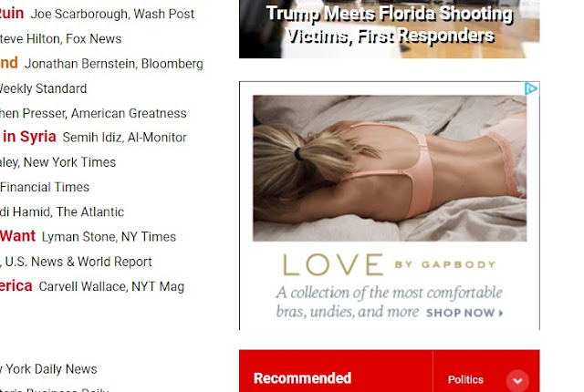Open the GapBody ad photo
This screenshot has height=392, width=584.
[x=390, y=168]
